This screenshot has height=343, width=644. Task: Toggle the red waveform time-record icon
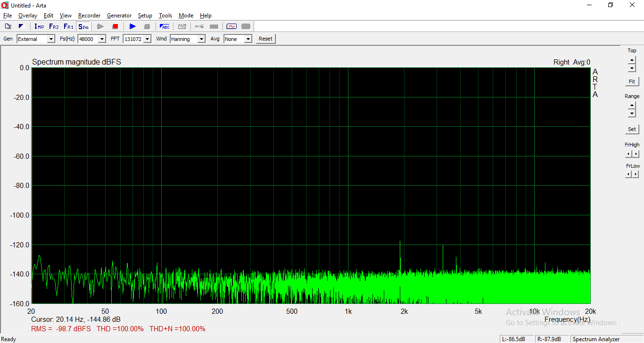tap(231, 26)
